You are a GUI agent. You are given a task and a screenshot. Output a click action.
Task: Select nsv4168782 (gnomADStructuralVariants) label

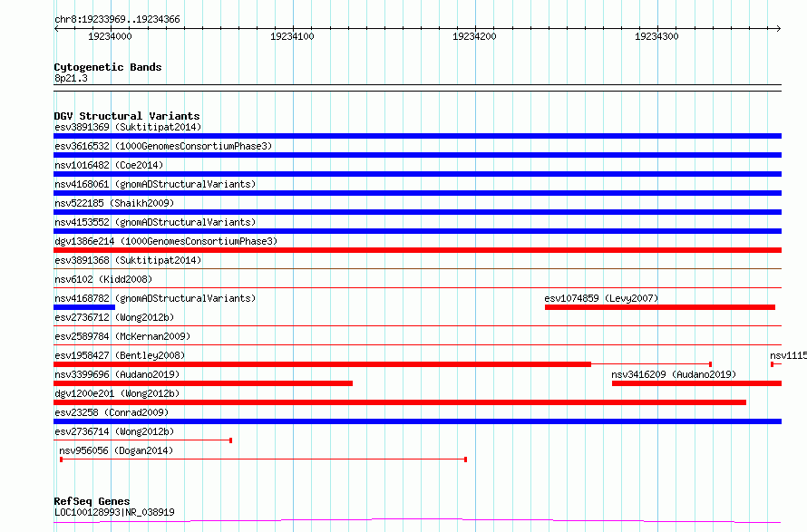(x=155, y=298)
